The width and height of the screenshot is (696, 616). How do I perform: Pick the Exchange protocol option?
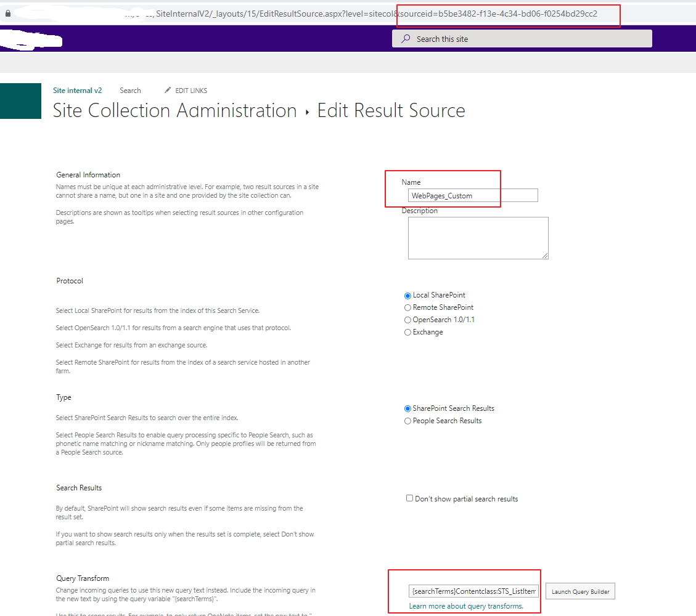[407, 332]
